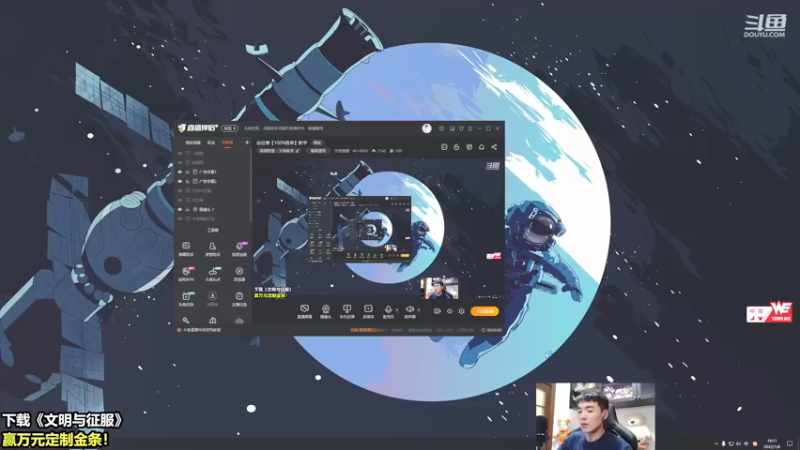Click the eye preview icon beside start button
Screen dimensions: 800x450
(x=449, y=311)
